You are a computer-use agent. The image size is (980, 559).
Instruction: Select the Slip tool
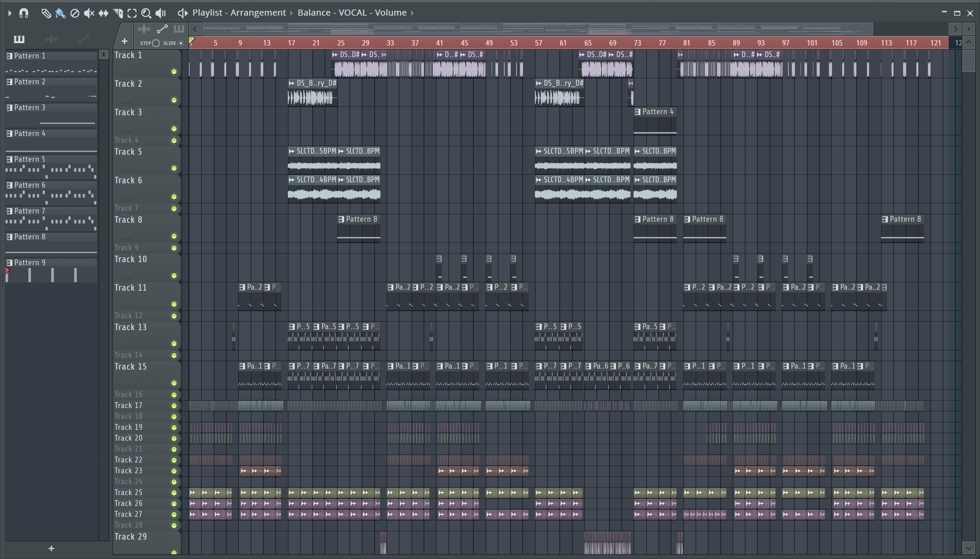coord(103,14)
